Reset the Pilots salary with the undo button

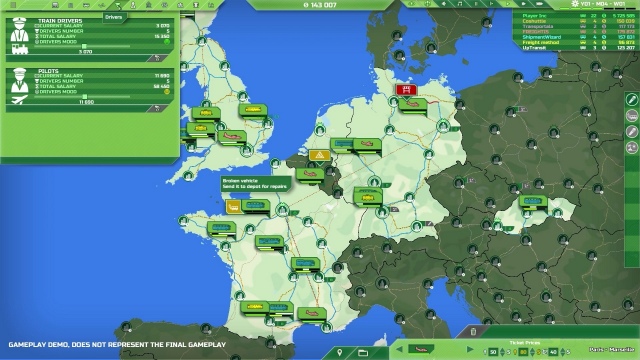point(158,108)
